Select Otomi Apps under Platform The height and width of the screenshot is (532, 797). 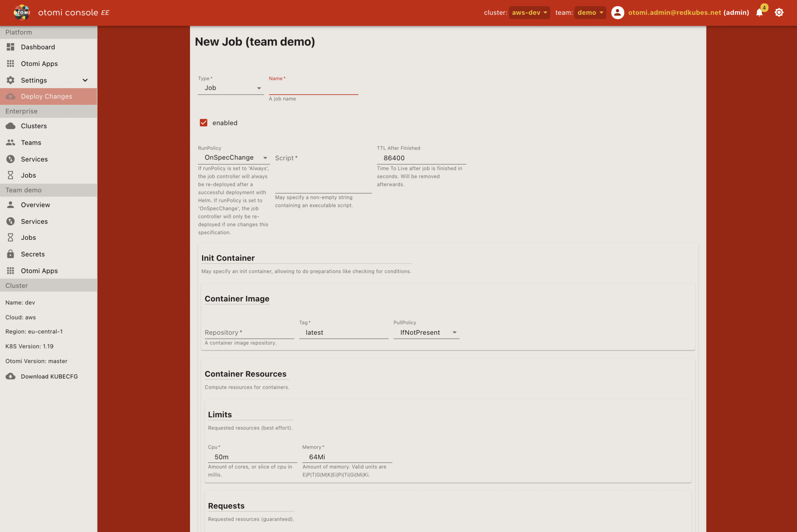pos(39,63)
